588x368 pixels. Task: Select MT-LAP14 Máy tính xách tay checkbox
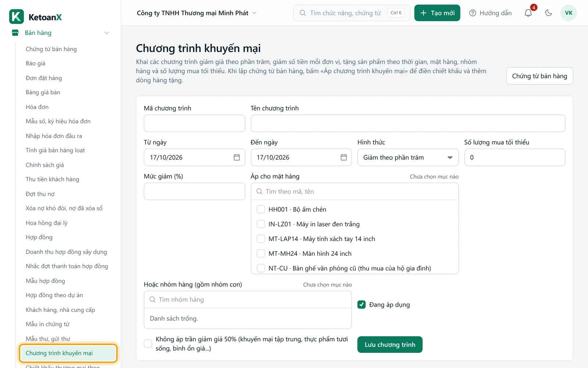coord(261,239)
